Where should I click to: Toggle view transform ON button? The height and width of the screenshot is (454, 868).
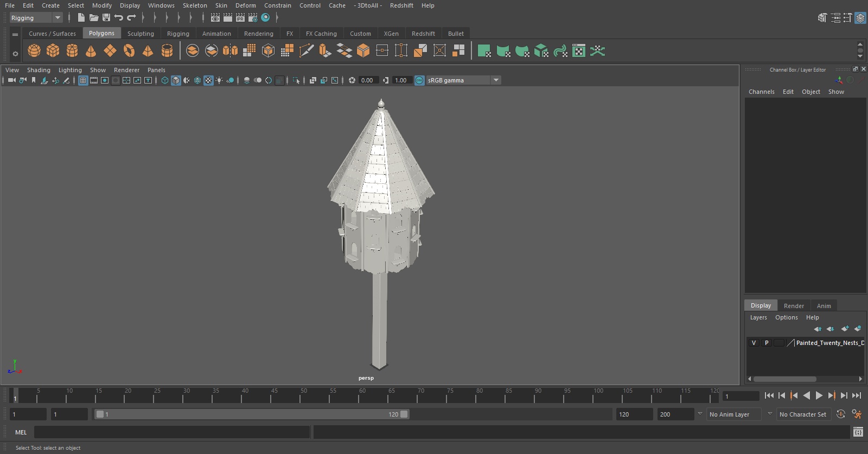pos(419,80)
